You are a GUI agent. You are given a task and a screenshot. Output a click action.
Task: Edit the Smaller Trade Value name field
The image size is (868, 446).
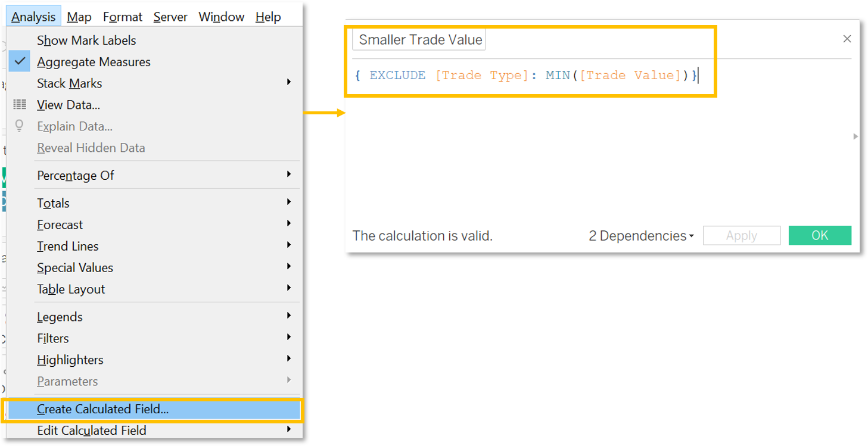[x=420, y=40]
